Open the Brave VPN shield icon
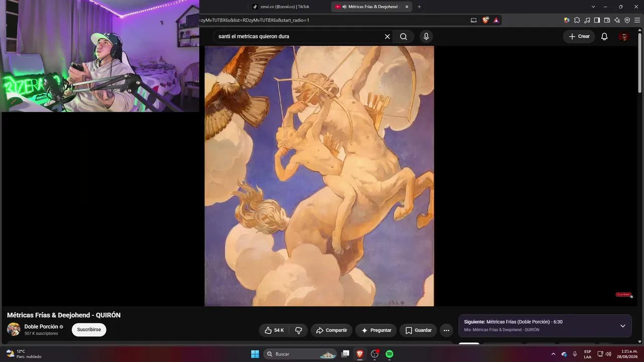Image resolution: width=644 pixels, height=362 pixels. [627, 20]
